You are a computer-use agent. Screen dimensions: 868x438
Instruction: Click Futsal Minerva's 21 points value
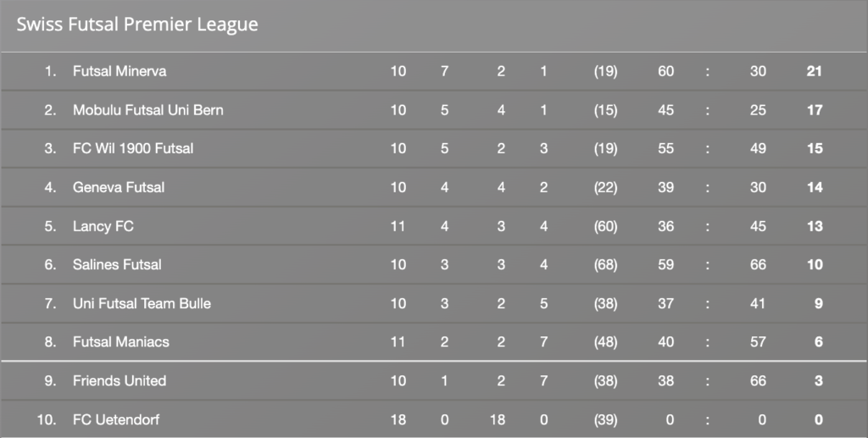coord(815,71)
